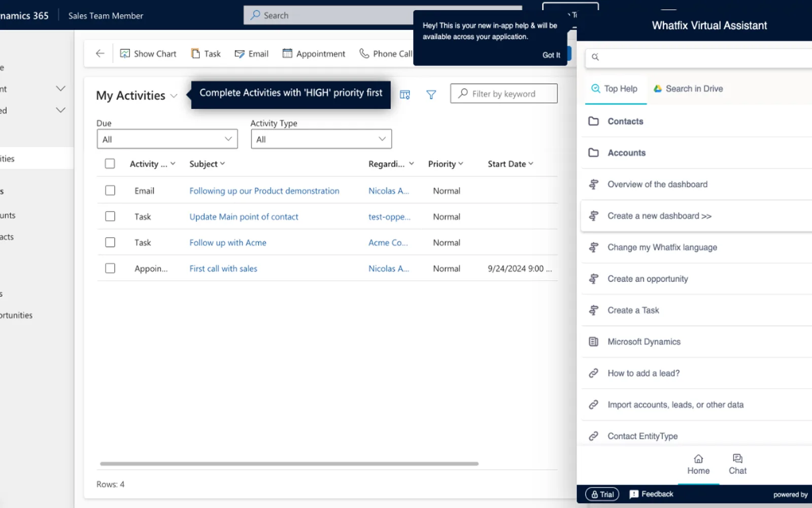Open the Subject column sort menu
The image size is (812, 508).
[x=207, y=164]
